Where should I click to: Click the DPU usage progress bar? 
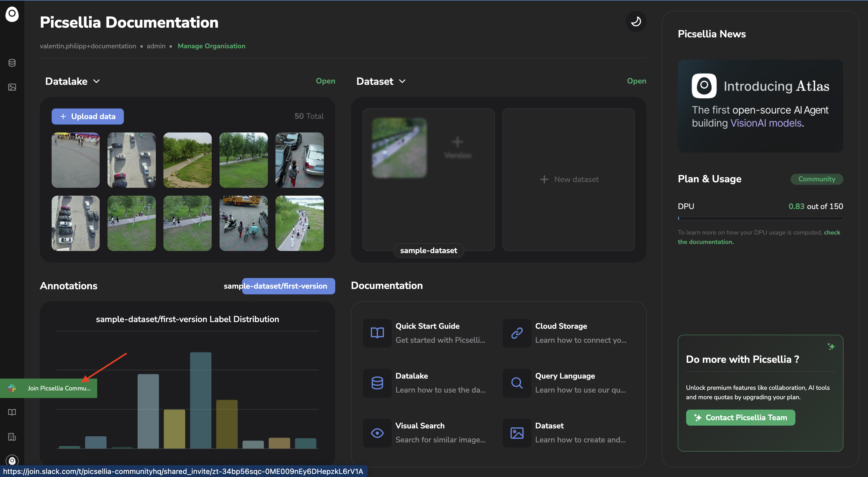(760, 218)
